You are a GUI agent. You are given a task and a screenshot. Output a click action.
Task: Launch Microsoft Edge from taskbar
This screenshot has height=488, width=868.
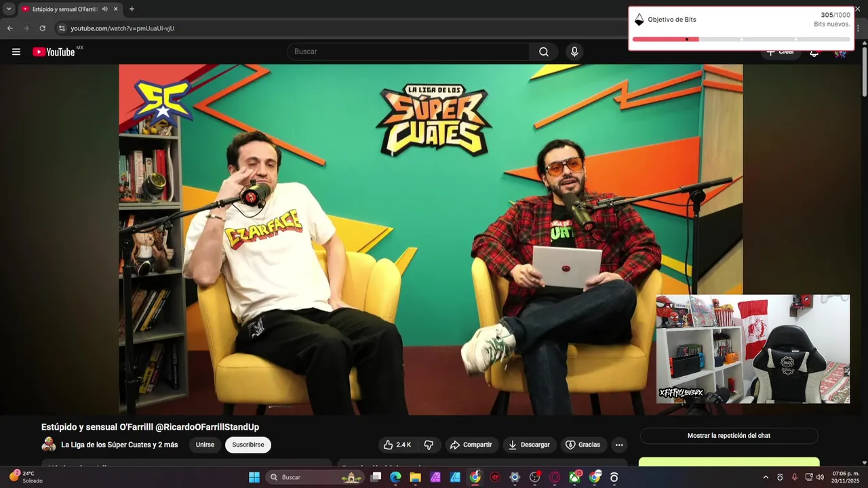[395, 477]
